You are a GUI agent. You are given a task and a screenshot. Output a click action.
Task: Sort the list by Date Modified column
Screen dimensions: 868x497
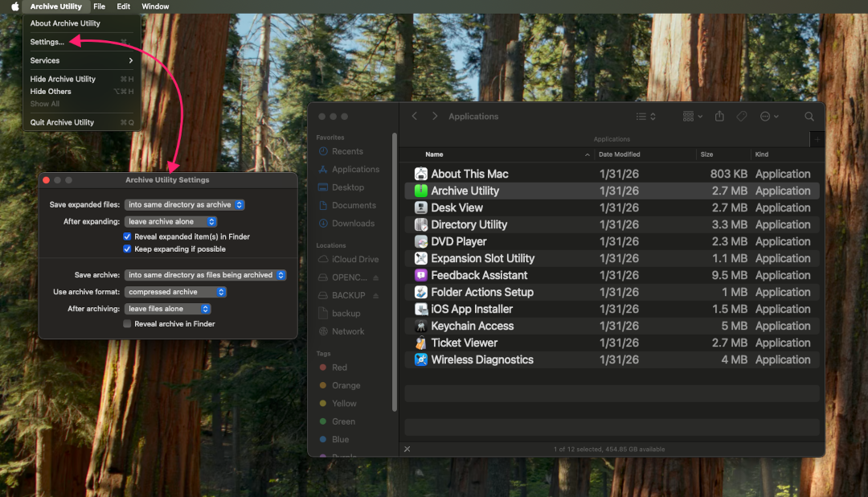tap(620, 154)
